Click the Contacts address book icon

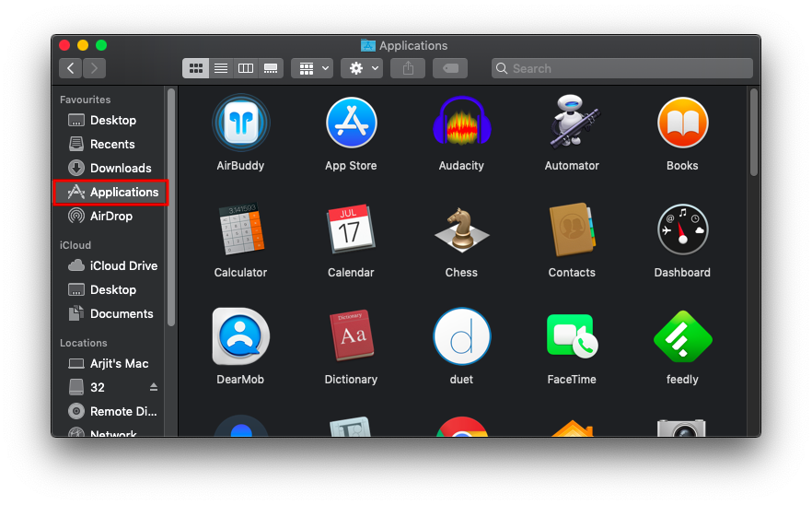click(573, 229)
